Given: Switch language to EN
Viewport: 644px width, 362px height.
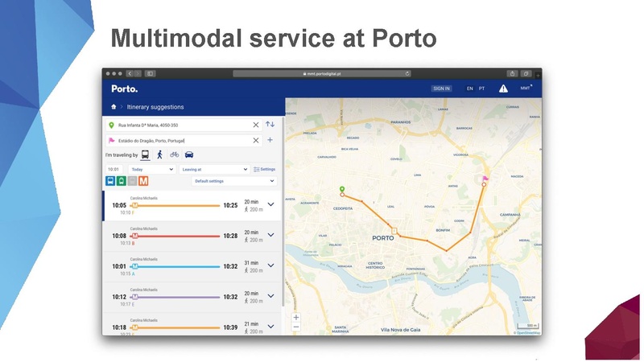Looking at the screenshot, I should [x=470, y=88].
